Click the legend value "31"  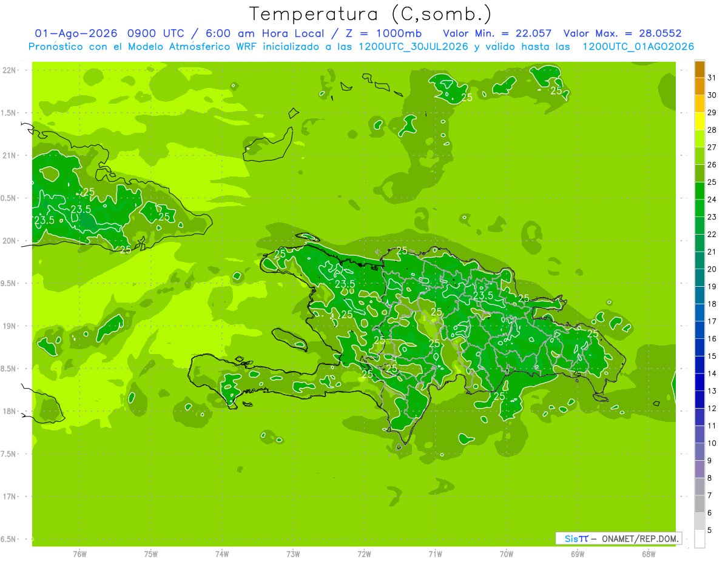[x=712, y=78]
